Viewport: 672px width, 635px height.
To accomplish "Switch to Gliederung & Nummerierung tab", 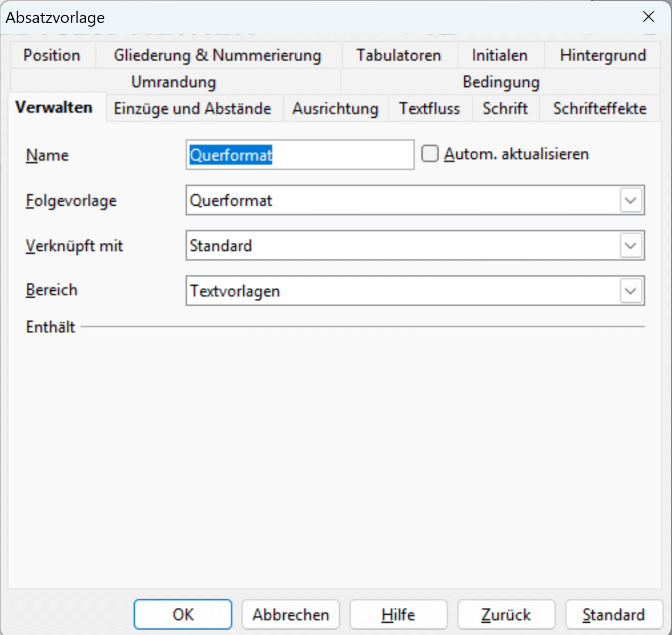I will [x=217, y=55].
